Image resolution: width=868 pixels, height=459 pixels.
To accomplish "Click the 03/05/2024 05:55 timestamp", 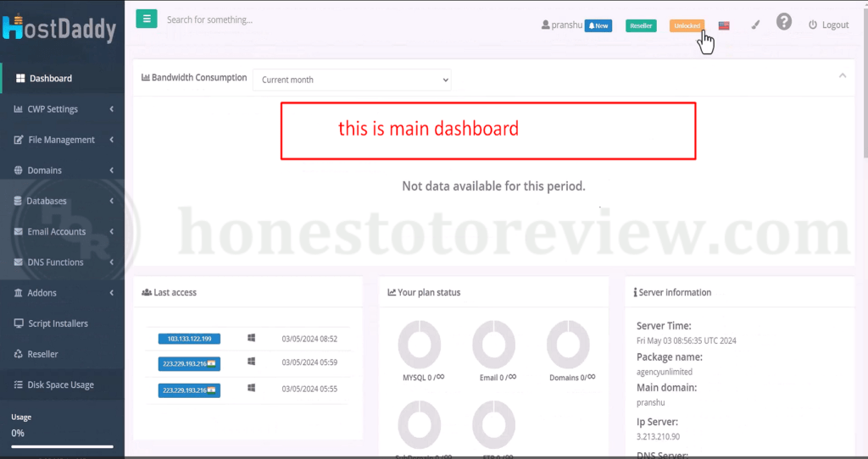I will pyautogui.click(x=309, y=389).
